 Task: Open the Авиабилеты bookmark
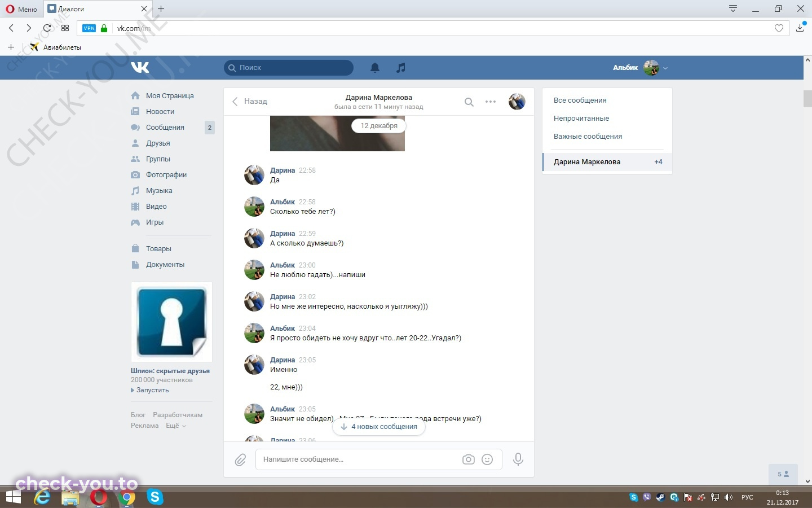(x=56, y=47)
